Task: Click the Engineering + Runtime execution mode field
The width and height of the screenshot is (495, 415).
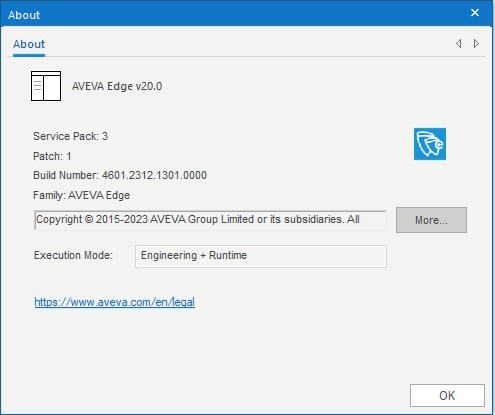Action: click(261, 256)
